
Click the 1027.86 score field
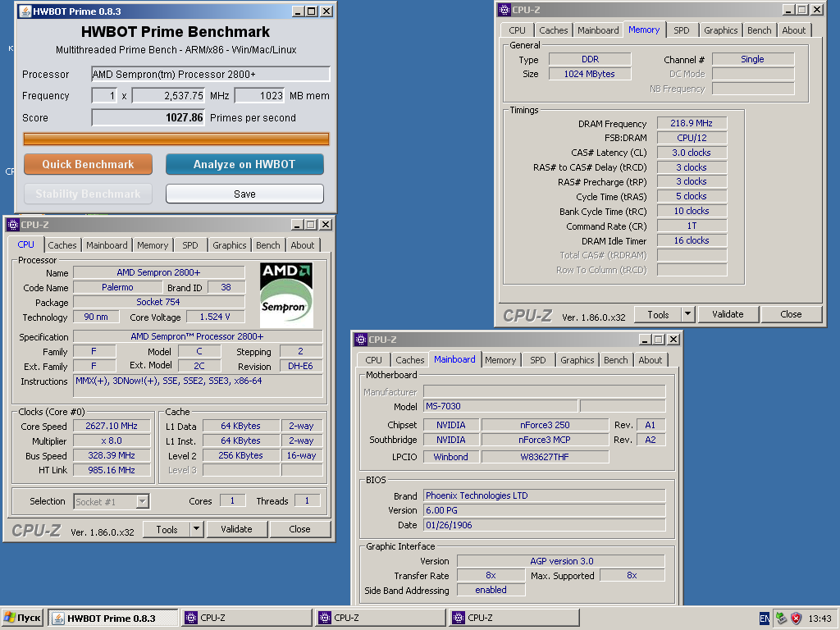(x=148, y=117)
